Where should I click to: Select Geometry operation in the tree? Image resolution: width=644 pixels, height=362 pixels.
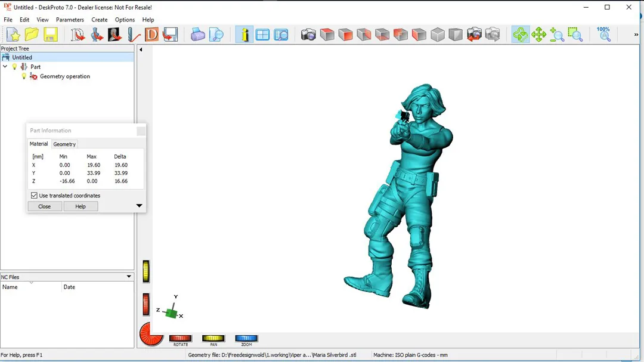(x=65, y=76)
